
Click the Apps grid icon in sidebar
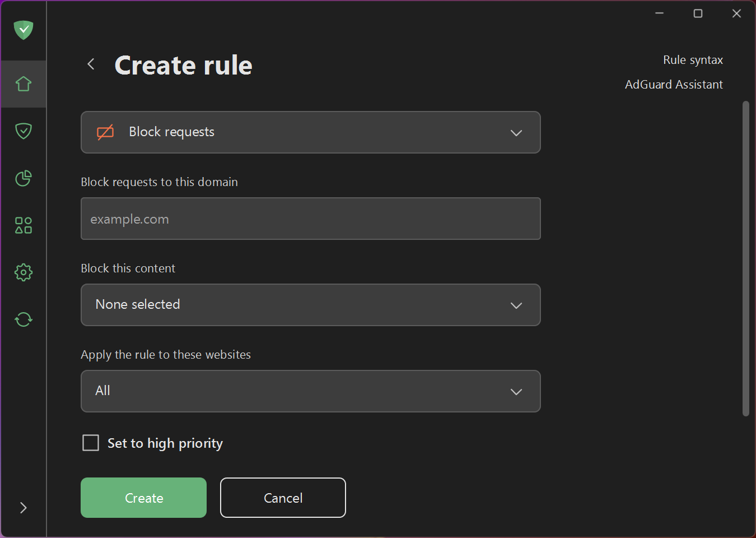coord(23,225)
